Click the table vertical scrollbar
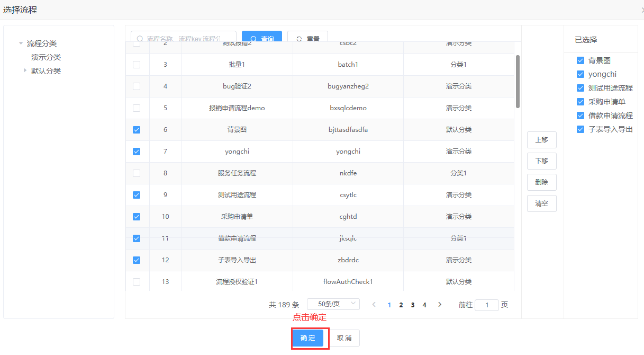 tap(518, 82)
